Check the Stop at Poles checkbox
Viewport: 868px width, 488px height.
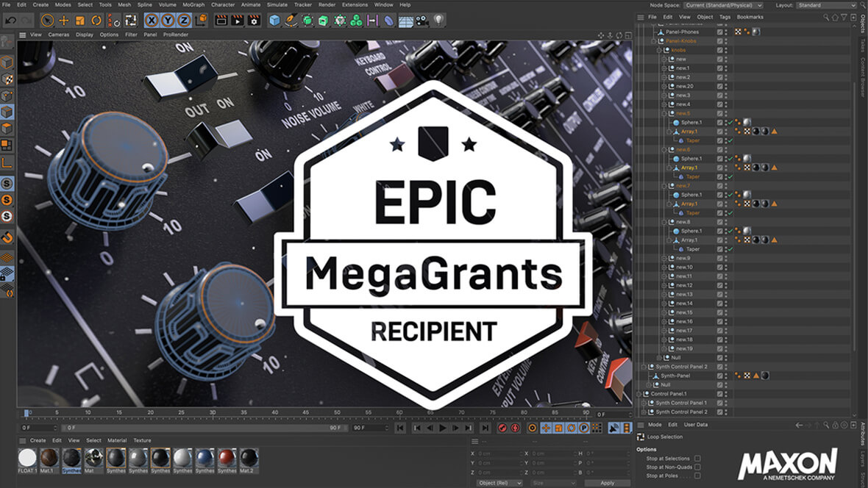(697, 476)
